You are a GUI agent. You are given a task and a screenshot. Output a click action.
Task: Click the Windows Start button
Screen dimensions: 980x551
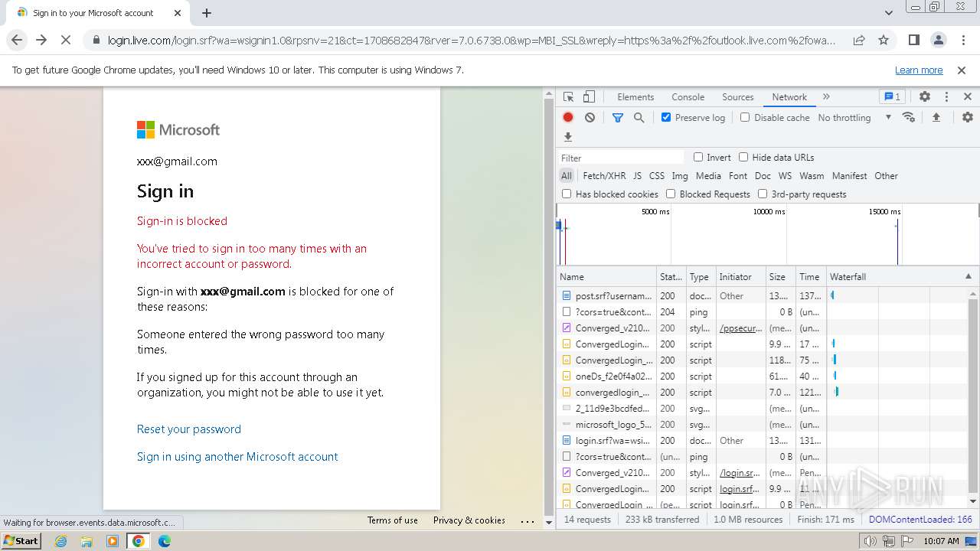click(x=21, y=541)
